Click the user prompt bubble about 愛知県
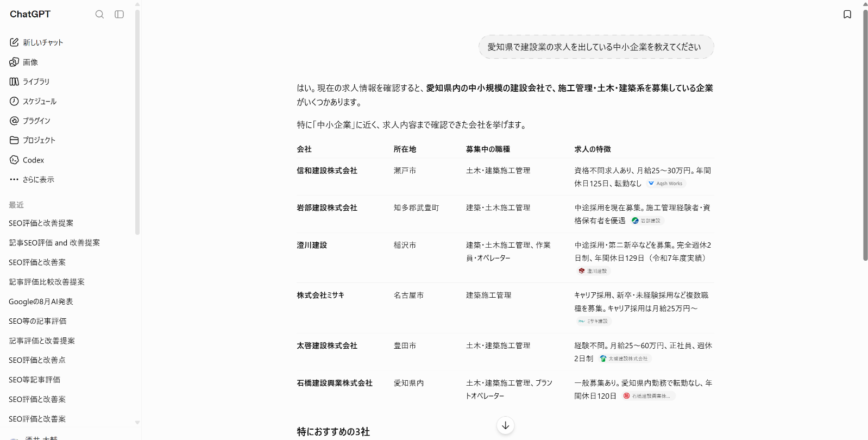This screenshot has width=868, height=440. (x=596, y=47)
